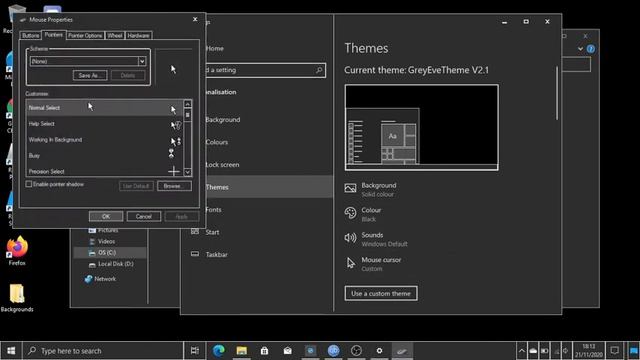
Task: Select Working In Background pointer row
Action: [x=104, y=140]
